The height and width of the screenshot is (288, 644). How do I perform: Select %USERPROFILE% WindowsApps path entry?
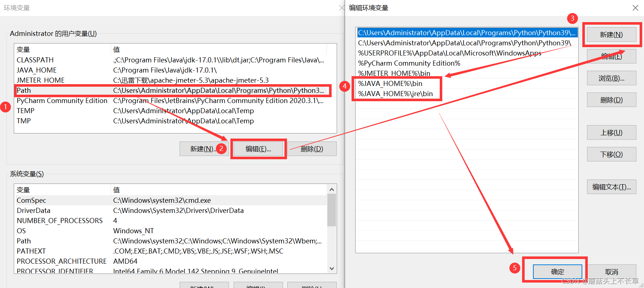[x=467, y=53]
